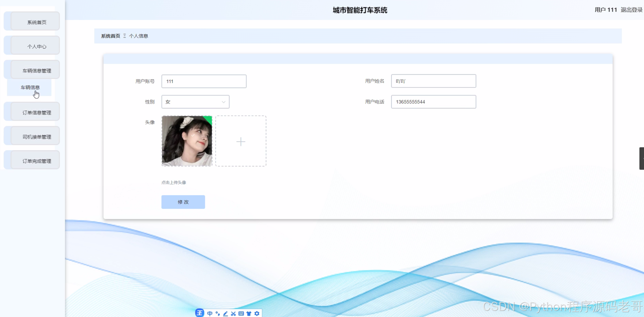Click 退出登录 to log out
644x317 pixels.
click(631, 10)
